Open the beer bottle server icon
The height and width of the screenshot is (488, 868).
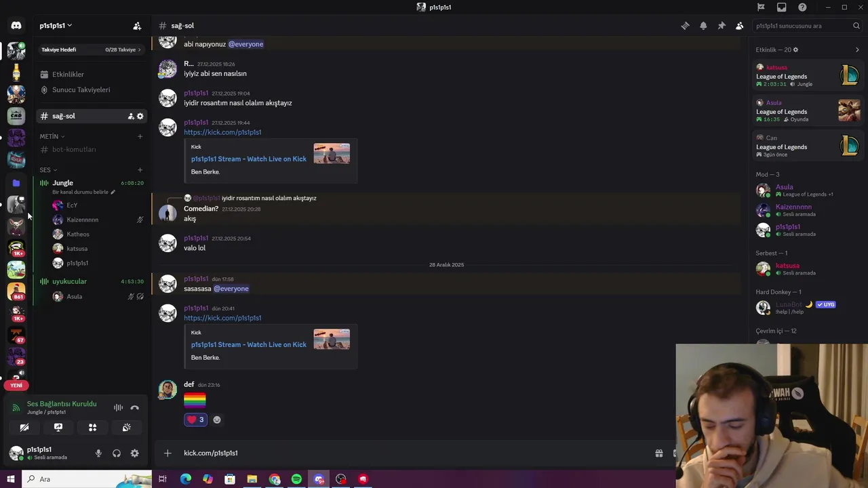pyautogui.click(x=16, y=72)
